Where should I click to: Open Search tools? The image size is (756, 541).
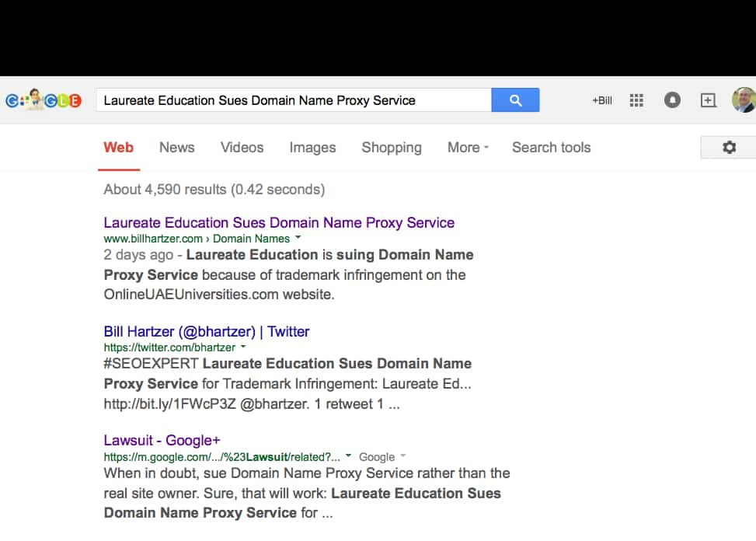pyautogui.click(x=551, y=147)
